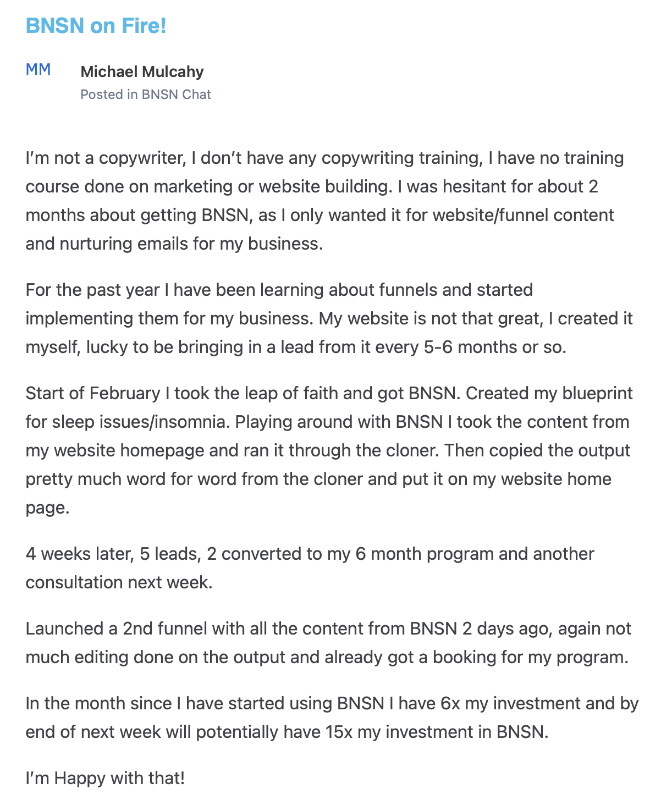This screenshot has height=794, width=672.
Task: Open the 'BNSN on Fire!' post title
Action: pyautogui.click(x=96, y=26)
